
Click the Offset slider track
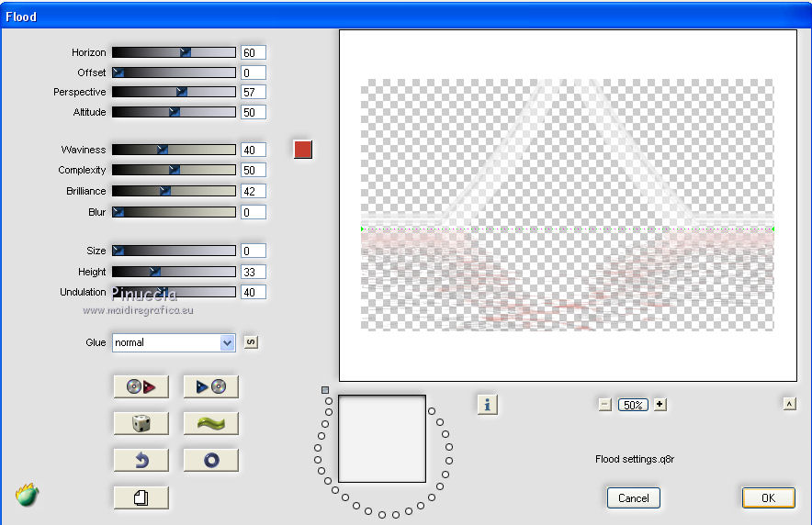point(174,73)
